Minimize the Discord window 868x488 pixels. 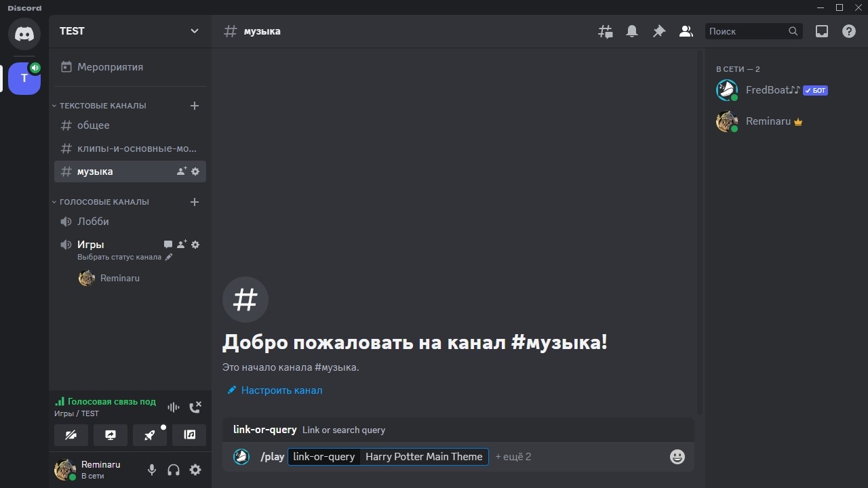click(x=821, y=7)
